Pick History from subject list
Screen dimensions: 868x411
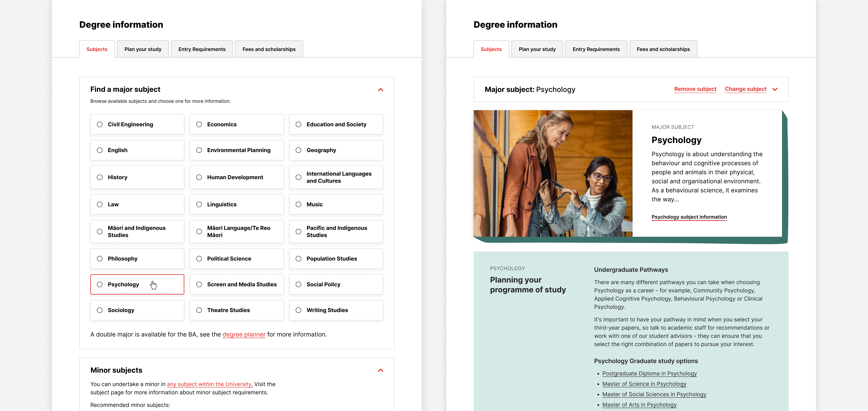[x=137, y=177]
